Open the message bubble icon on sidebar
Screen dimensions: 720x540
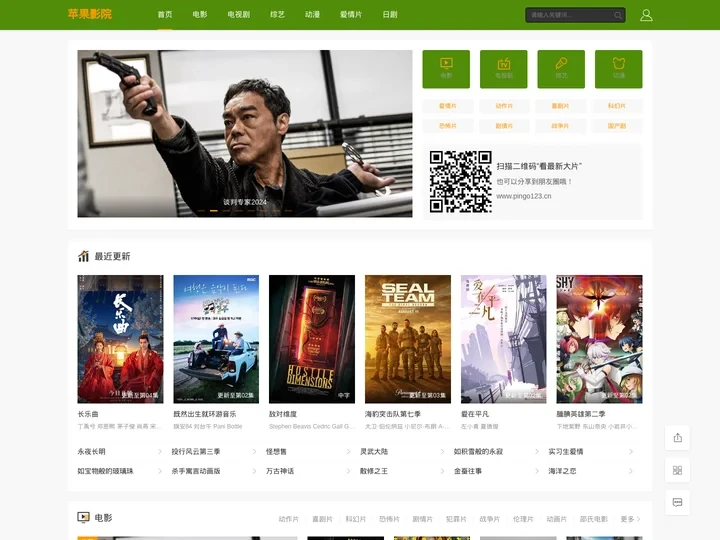[x=677, y=502]
